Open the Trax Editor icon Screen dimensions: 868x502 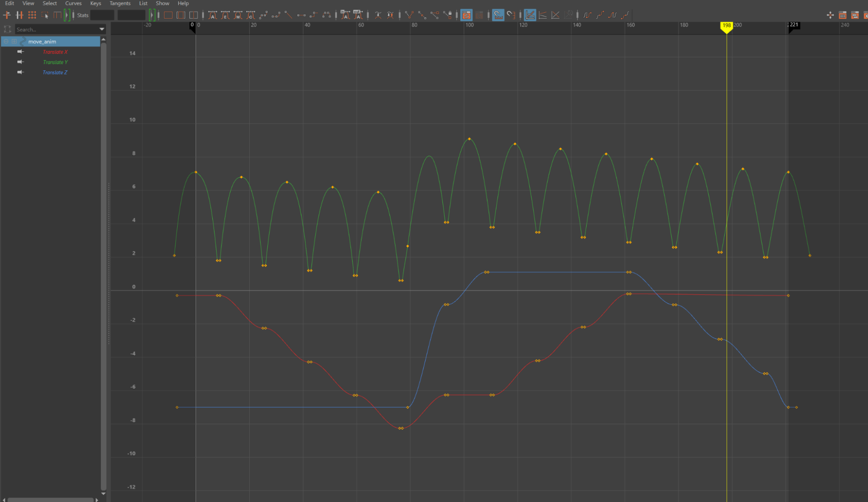(x=855, y=15)
